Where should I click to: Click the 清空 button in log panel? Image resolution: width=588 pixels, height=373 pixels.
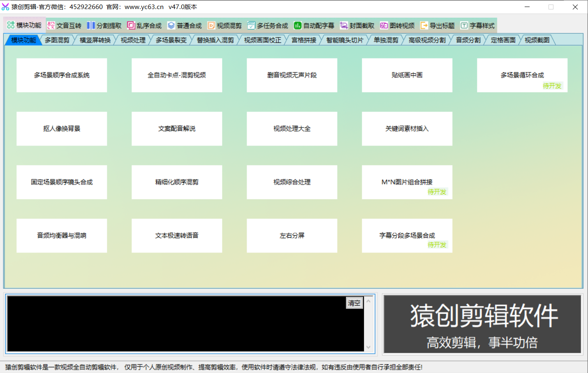354,303
